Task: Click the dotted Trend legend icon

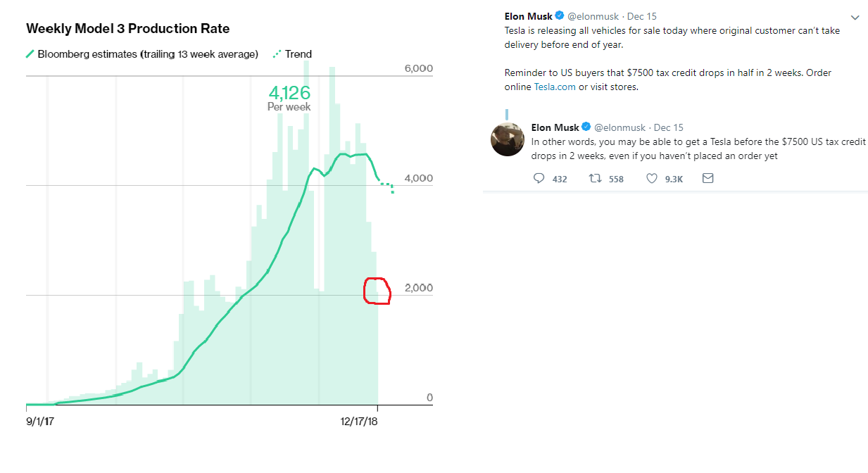Action: [277, 54]
